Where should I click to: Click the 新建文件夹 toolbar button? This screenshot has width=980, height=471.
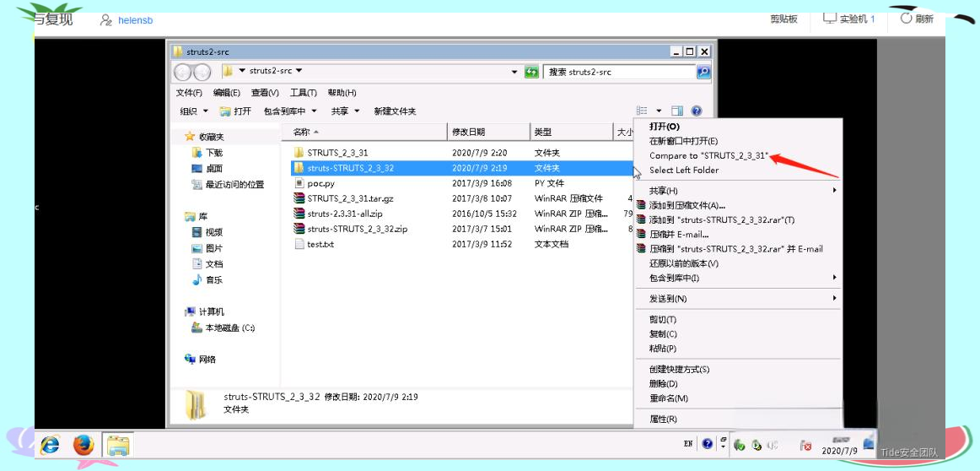click(395, 111)
